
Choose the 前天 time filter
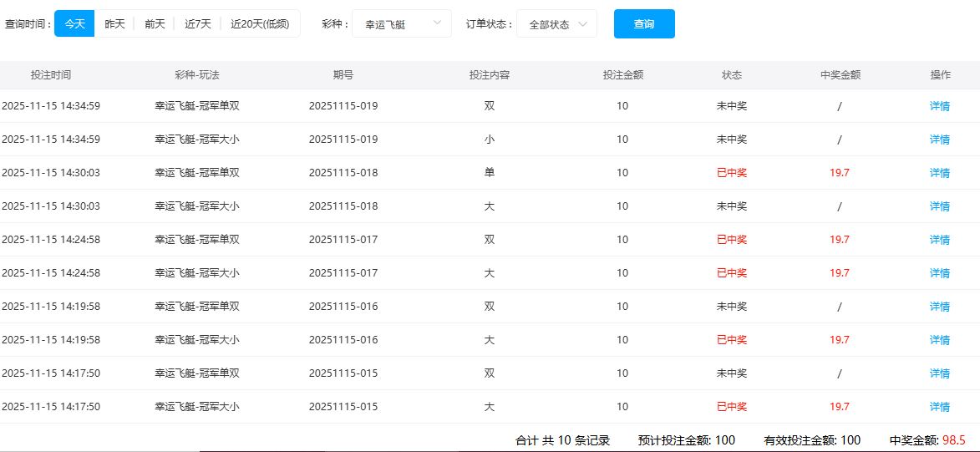tap(155, 24)
